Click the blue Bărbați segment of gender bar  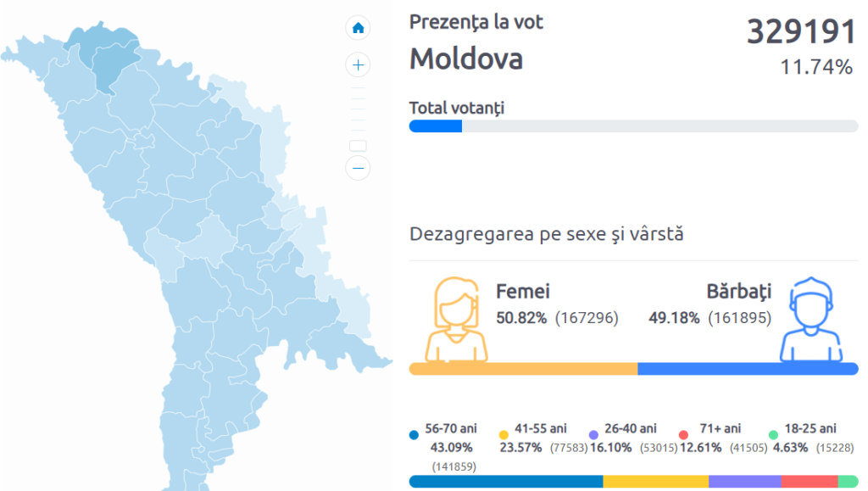click(x=748, y=369)
